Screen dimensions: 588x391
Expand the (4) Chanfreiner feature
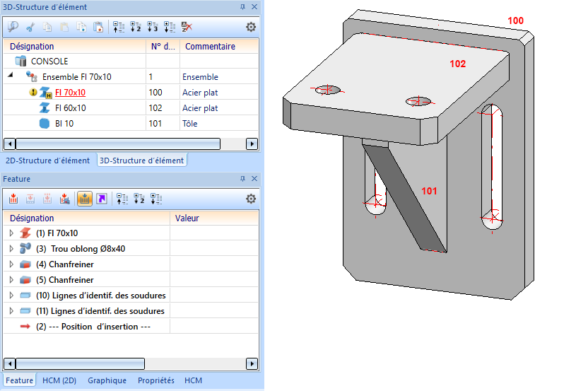(x=11, y=264)
